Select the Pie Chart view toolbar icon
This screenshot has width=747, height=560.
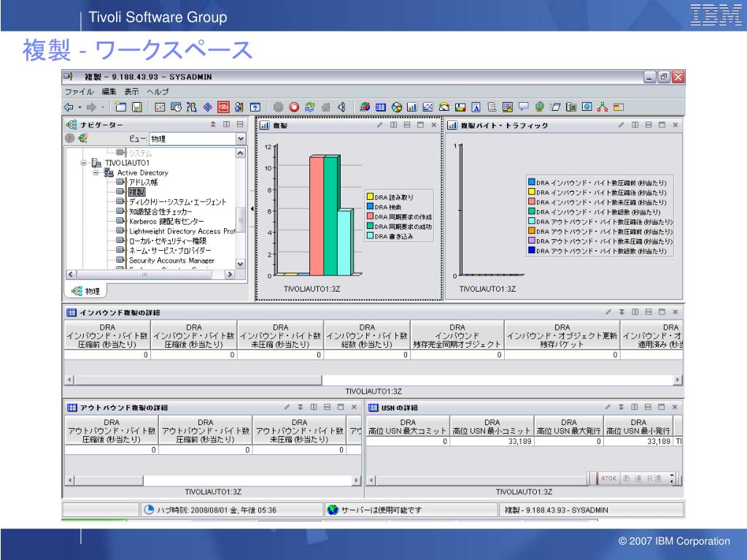(397, 107)
